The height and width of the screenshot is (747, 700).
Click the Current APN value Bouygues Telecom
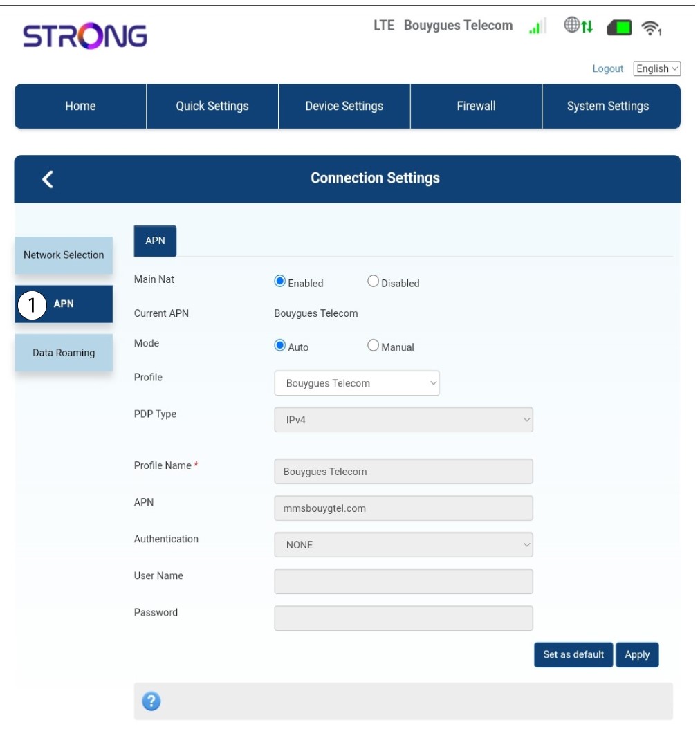point(316,313)
